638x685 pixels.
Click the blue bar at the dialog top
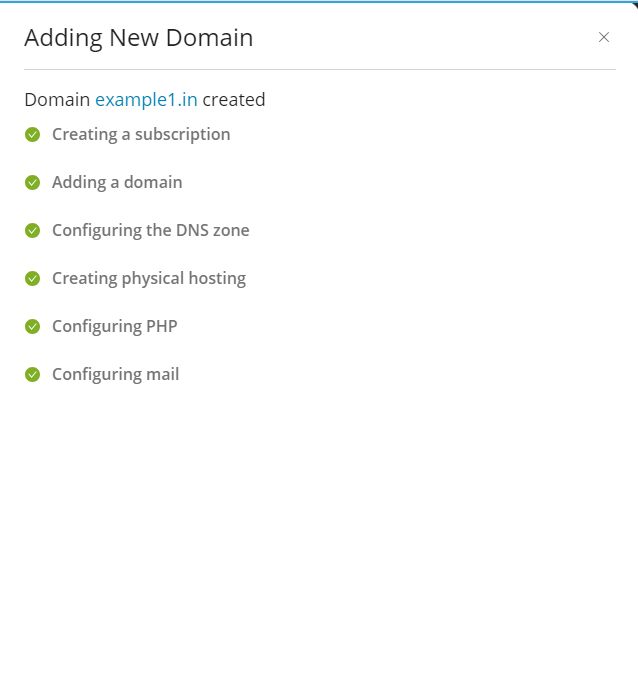319,1
